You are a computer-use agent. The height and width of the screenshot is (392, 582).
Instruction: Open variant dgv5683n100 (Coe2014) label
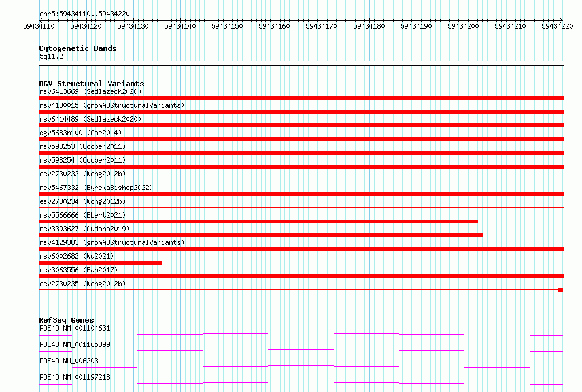[80, 133]
